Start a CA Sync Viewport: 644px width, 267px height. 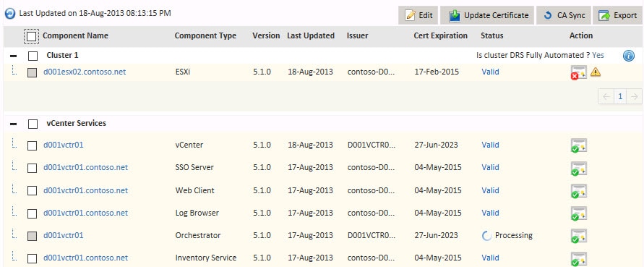click(564, 15)
